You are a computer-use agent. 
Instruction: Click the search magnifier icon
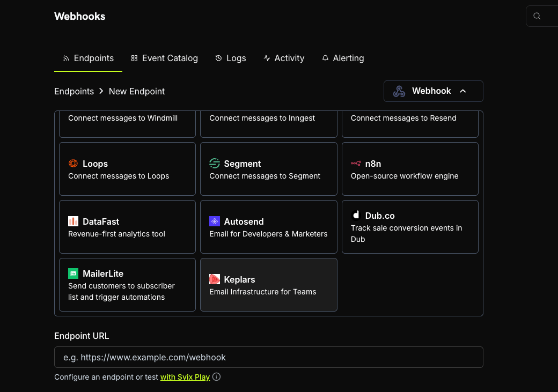pos(537,16)
